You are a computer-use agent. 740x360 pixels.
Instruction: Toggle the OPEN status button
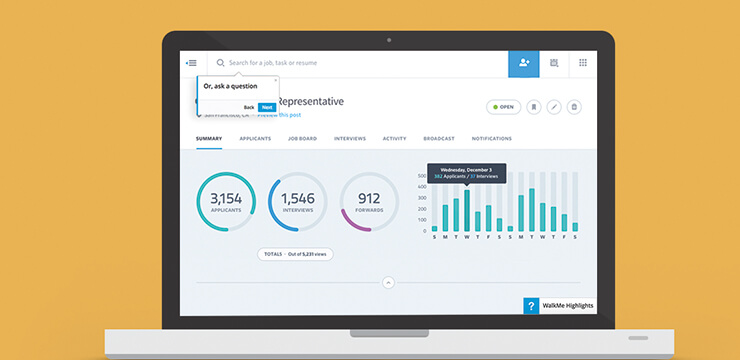504,107
